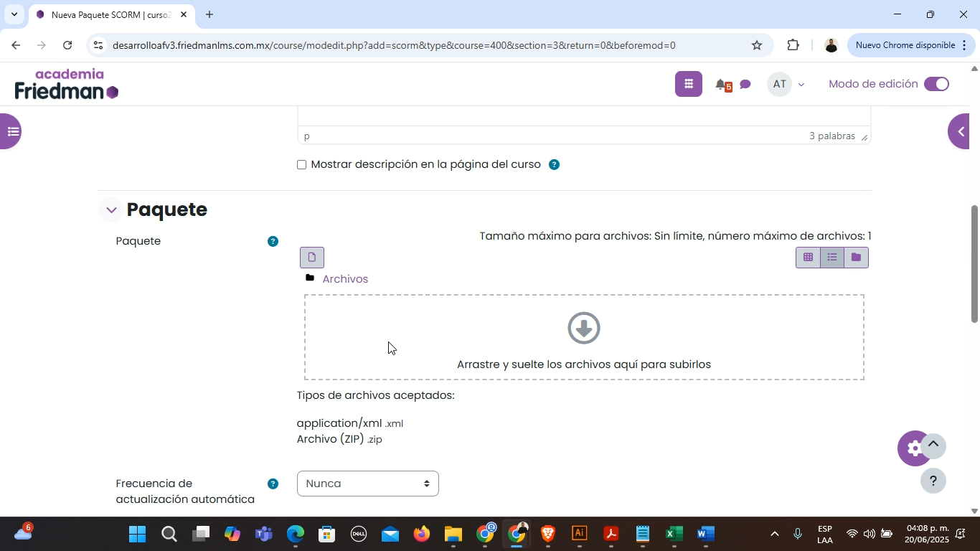Open Brave browser from taskbar
The image size is (980, 551).
(x=548, y=534)
